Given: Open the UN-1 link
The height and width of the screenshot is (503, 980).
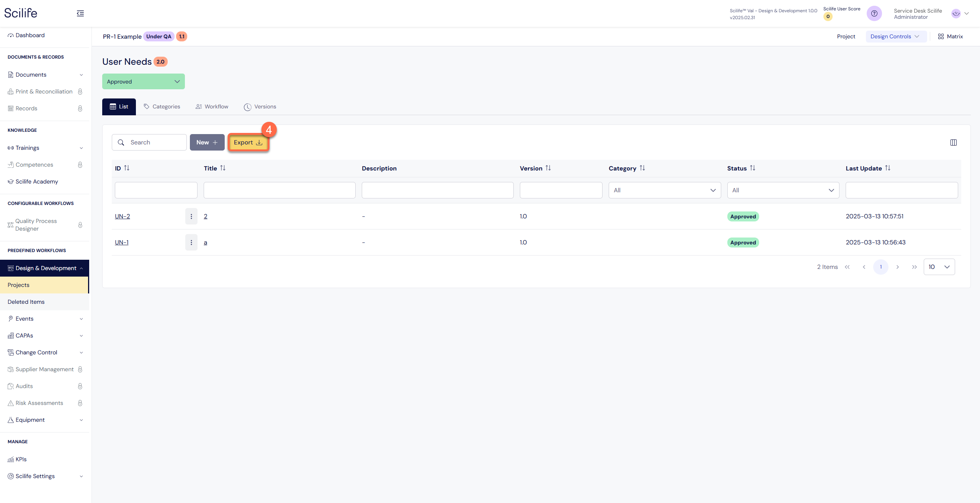Looking at the screenshot, I should pos(122,242).
